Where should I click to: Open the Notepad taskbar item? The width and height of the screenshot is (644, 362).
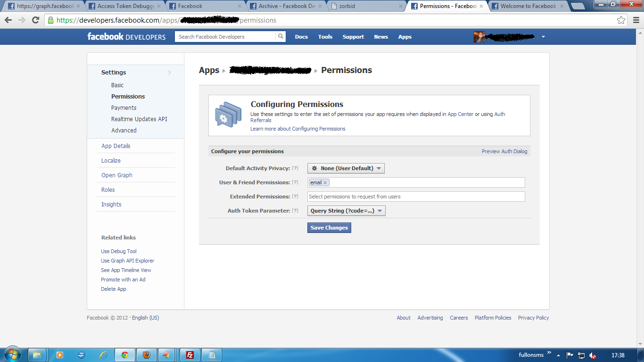[x=212, y=355]
